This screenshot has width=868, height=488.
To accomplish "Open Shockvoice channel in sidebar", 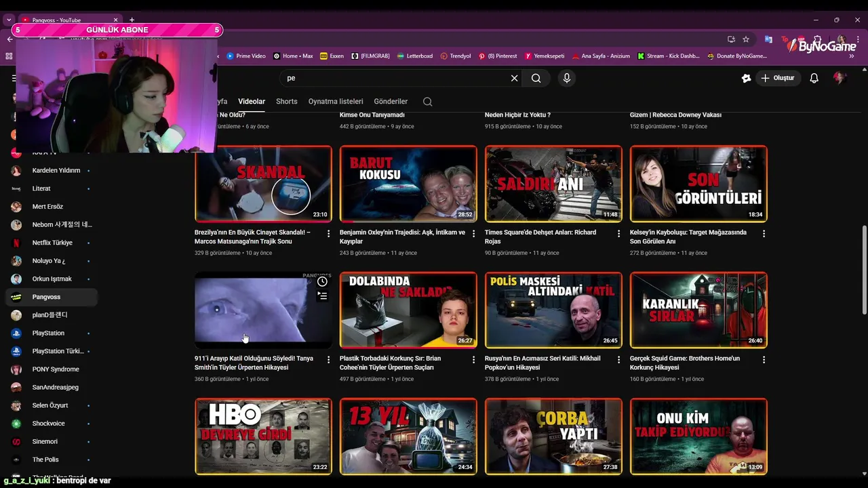I will (x=52, y=424).
